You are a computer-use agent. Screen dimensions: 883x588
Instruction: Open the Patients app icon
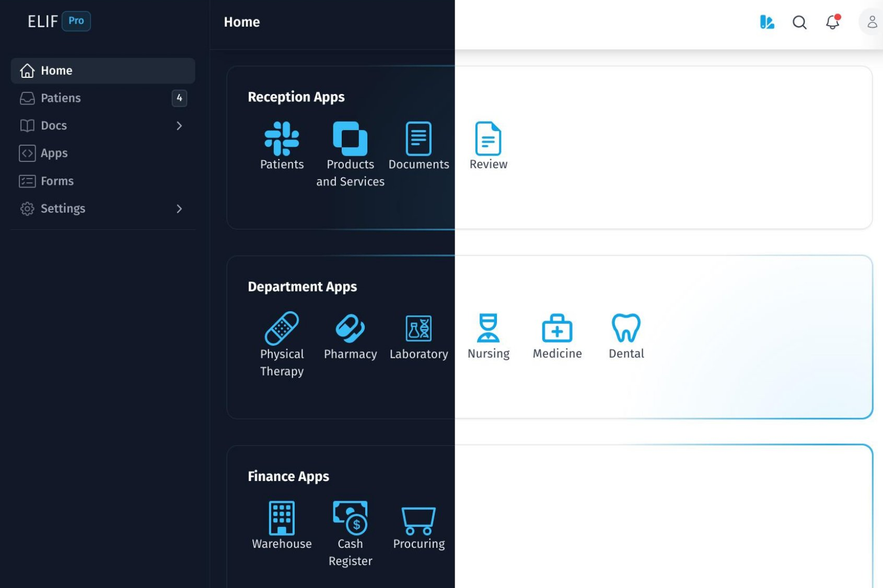(x=282, y=141)
